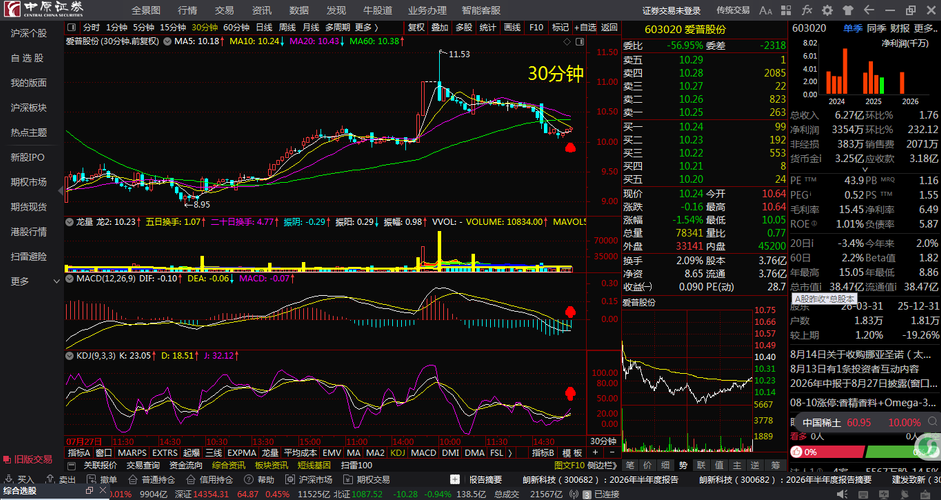Open the 行情 menu
The height and width of the screenshot is (500, 941).
187,10
